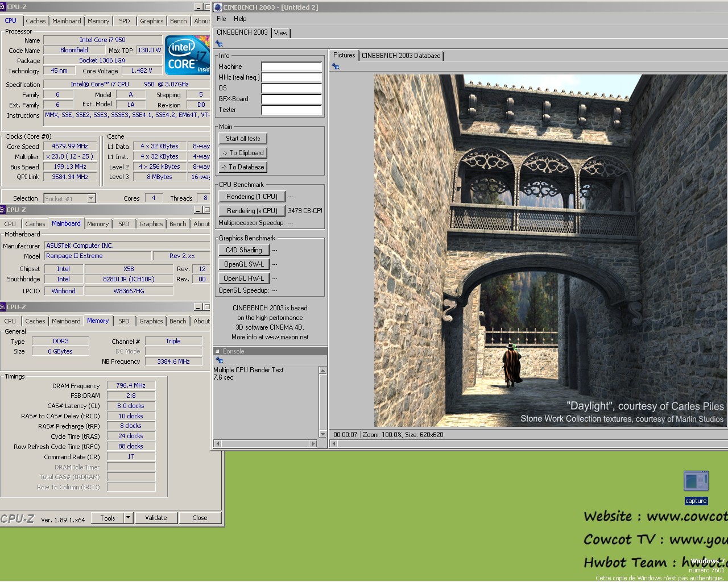Open the Tools dropdown arrow in CPU-Z
728x582 pixels.
coord(128,518)
